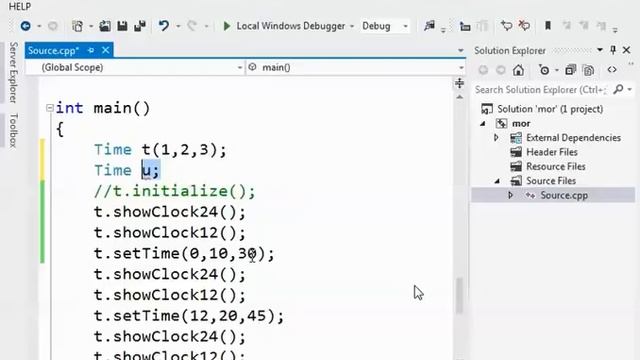Click the Comment out selected lines icon
This screenshot has width=640, height=360.
[507, 26]
